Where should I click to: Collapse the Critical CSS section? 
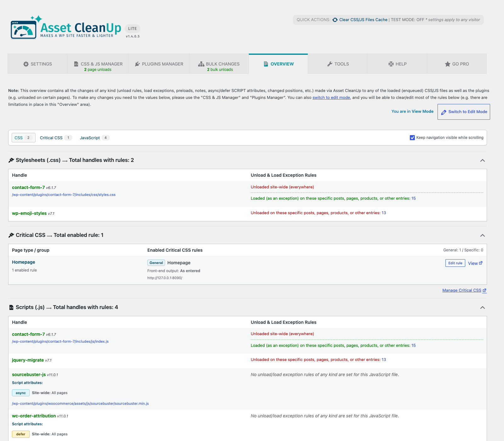point(482,235)
